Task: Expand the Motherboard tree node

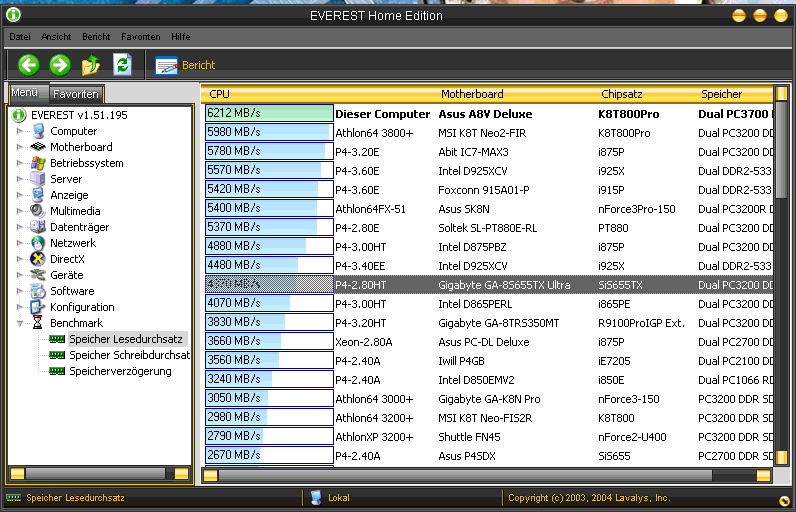Action: (x=19, y=147)
